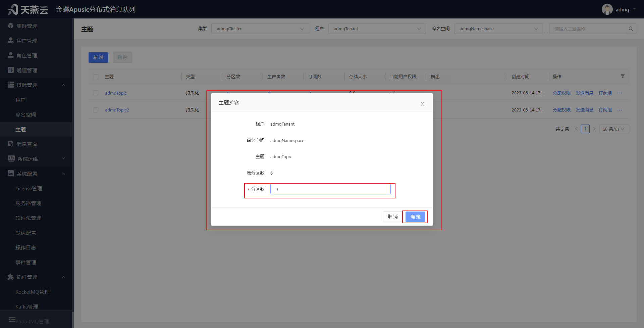
Task: Collapse the 系统配置 menu chevron
Action: click(x=63, y=174)
